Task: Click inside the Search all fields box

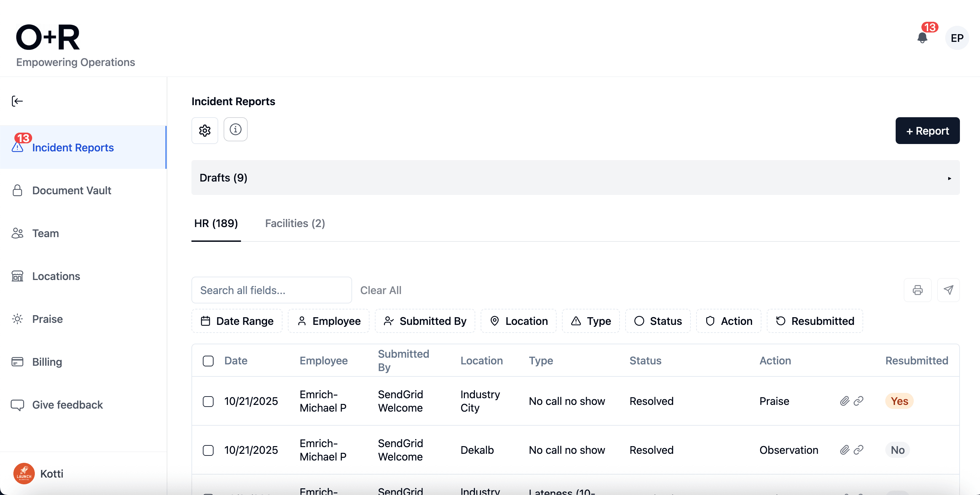Action: coord(271,290)
